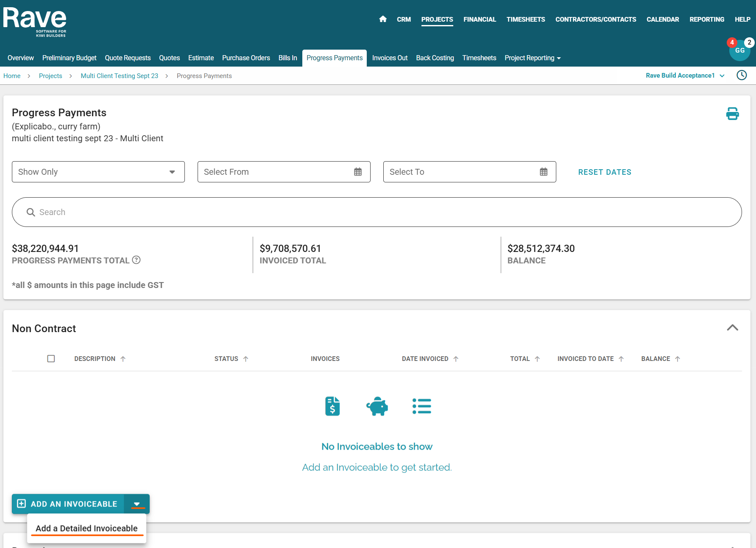Click the Reset Dates button

coord(605,172)
